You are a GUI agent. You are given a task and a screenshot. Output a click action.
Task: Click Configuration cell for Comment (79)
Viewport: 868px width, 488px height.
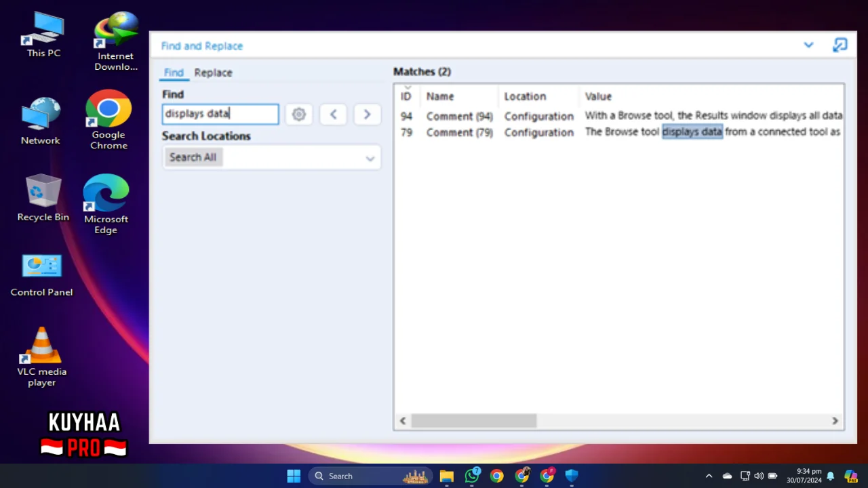(538, 132)
